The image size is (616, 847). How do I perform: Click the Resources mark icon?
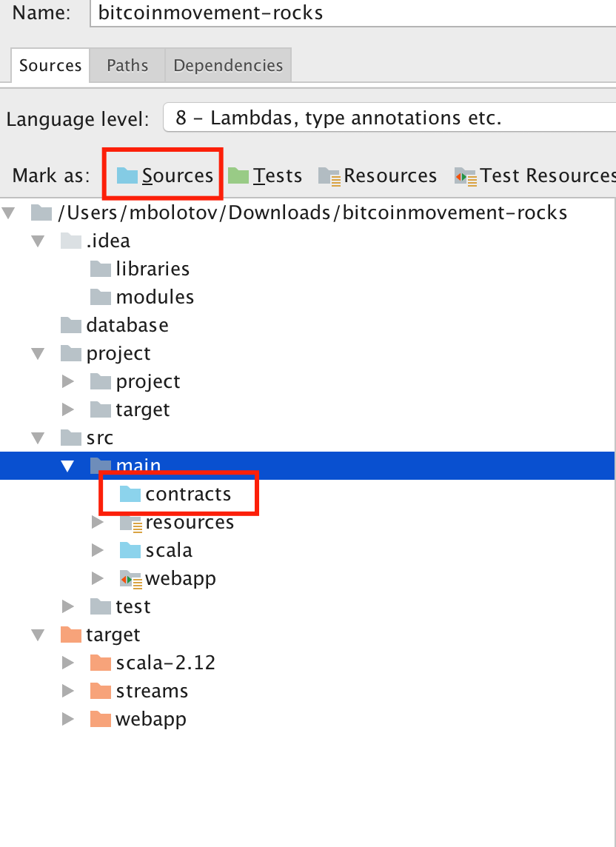tap(329, 175)
